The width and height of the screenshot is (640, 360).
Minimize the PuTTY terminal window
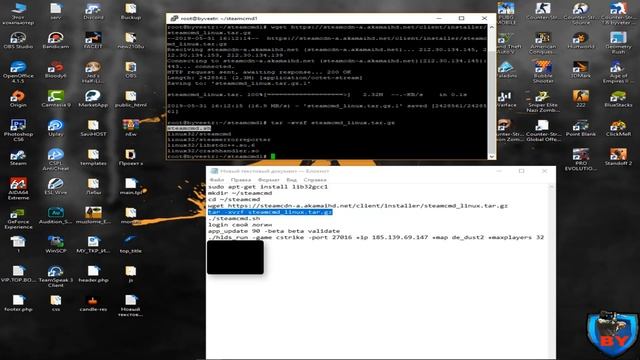pyautogui.click(x=439, y=18)
